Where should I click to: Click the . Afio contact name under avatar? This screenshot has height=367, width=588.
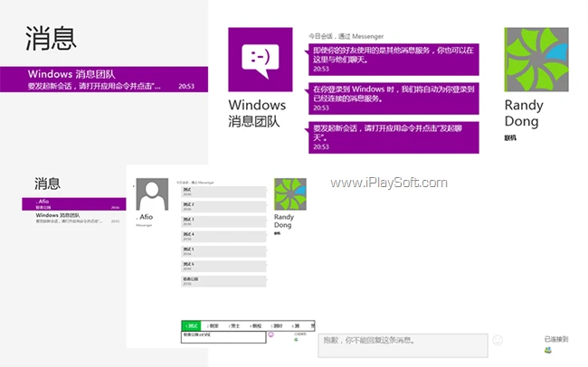[145, 217]
